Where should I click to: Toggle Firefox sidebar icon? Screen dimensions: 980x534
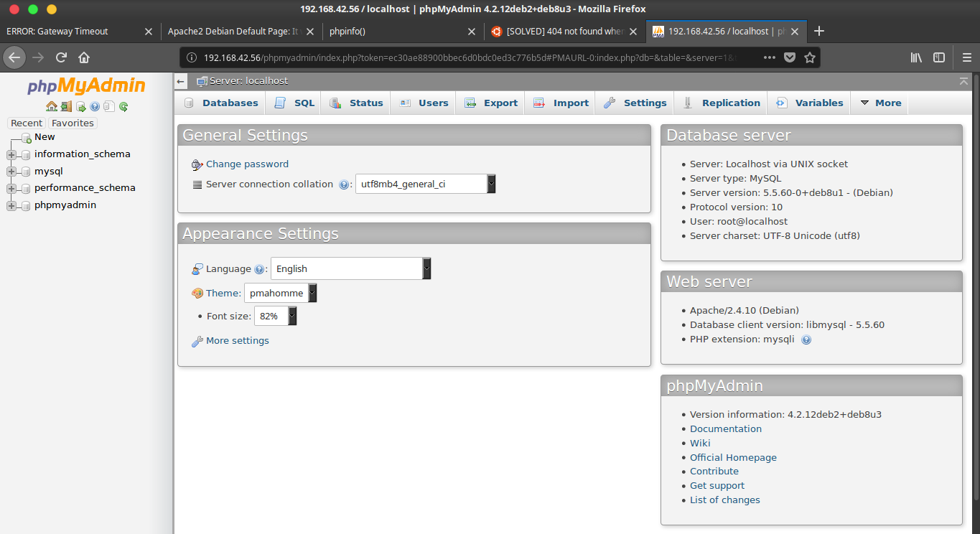pyautogui.click(x=939, y=57)
